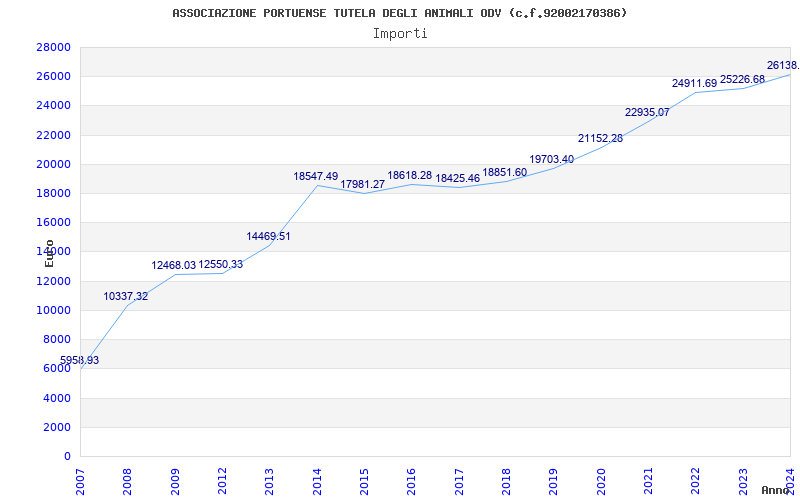Select the 21152.28 data label
Viewport: 800px width, 500px height.
click(600, 138)
